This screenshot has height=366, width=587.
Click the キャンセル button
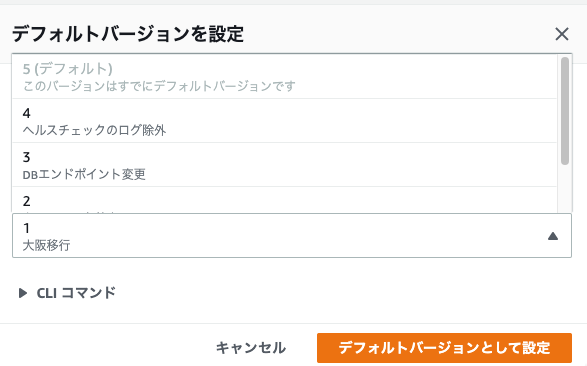coord(251,348)
